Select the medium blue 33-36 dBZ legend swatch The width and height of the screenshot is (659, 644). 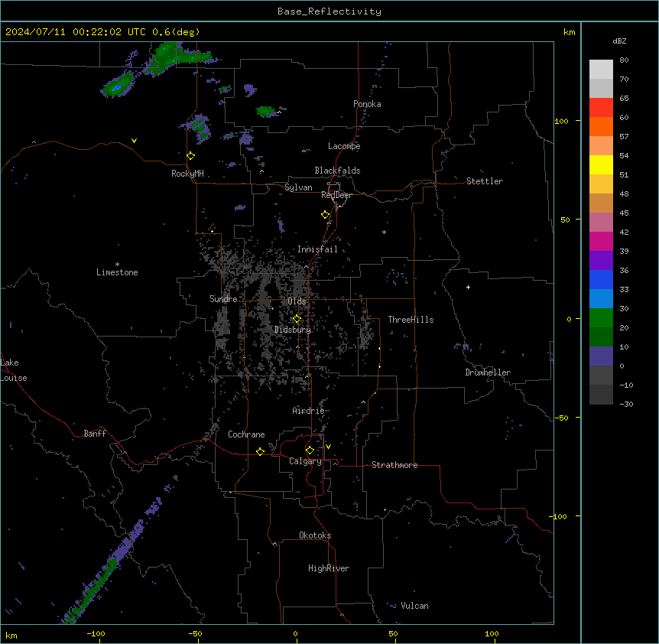[601, 279]
